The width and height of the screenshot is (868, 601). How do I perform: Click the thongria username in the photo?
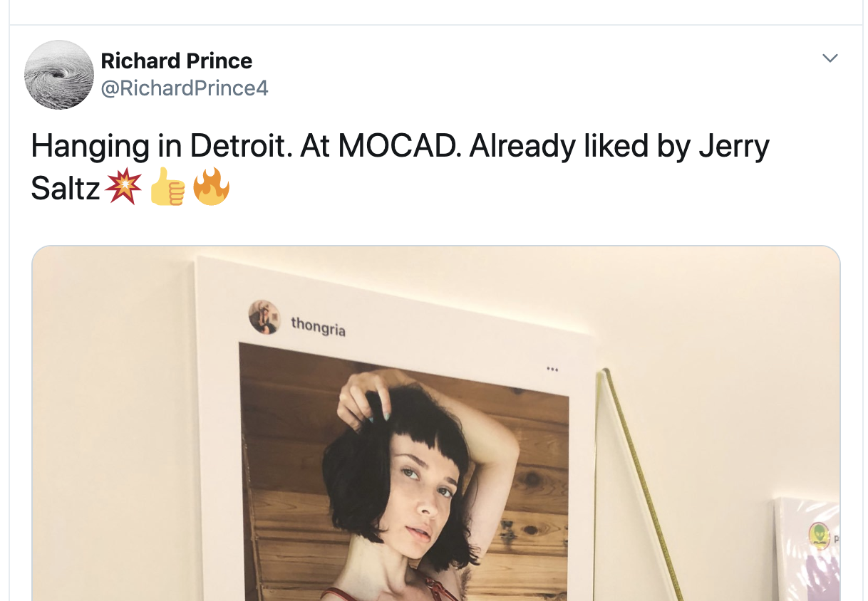pyautogui.click(x=318, y=328)
